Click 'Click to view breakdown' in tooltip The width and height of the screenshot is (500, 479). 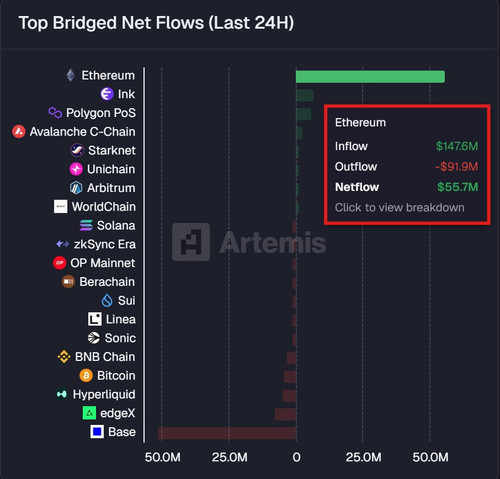[x=399, y=208]
